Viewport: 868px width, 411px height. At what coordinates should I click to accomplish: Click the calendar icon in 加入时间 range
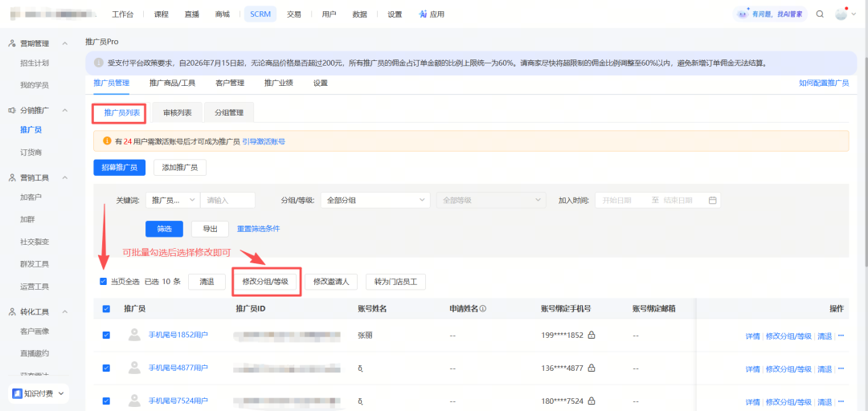tap(712, 200)
